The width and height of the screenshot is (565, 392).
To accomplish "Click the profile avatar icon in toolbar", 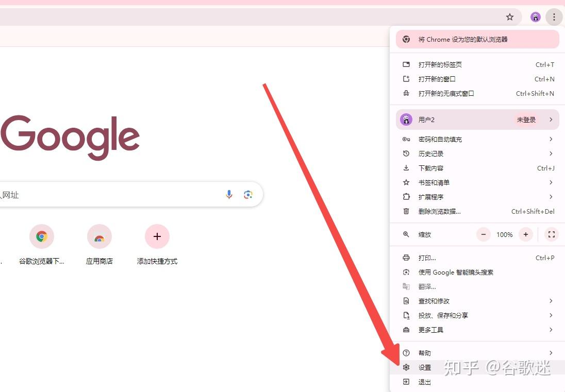I will (x=535, y=16).
